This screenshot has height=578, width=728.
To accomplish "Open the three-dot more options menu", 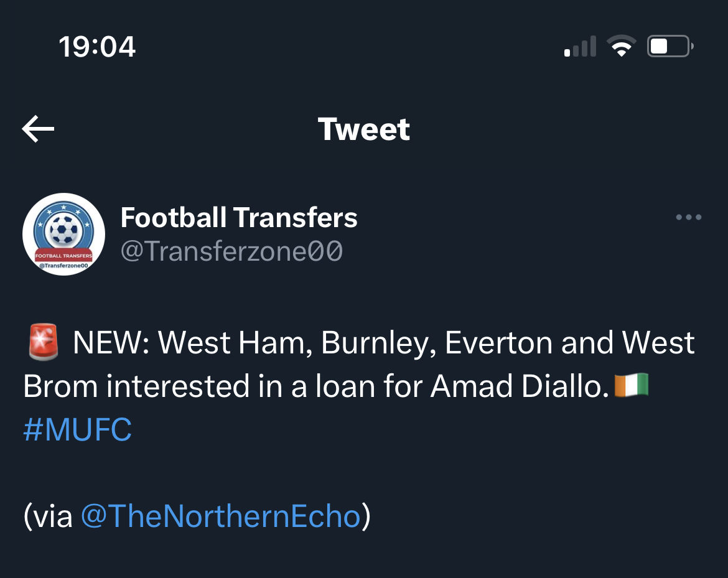I will coord(688,218).
